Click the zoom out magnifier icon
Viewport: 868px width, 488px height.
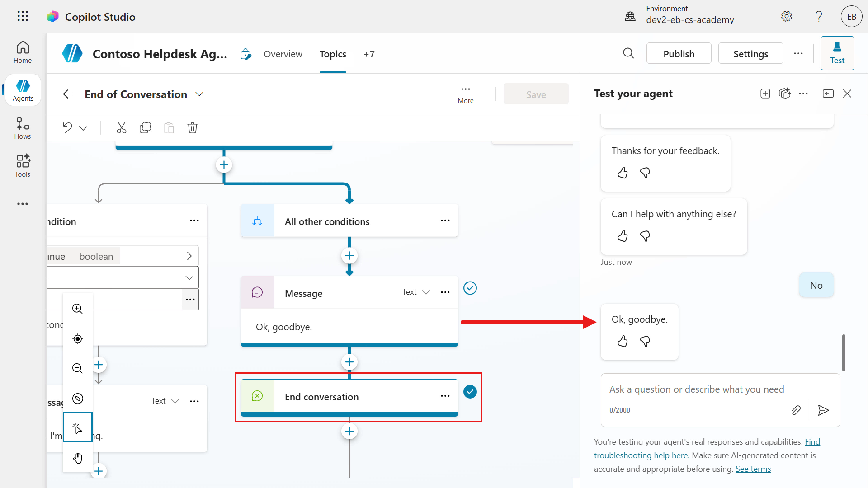[x=78, y=368]
